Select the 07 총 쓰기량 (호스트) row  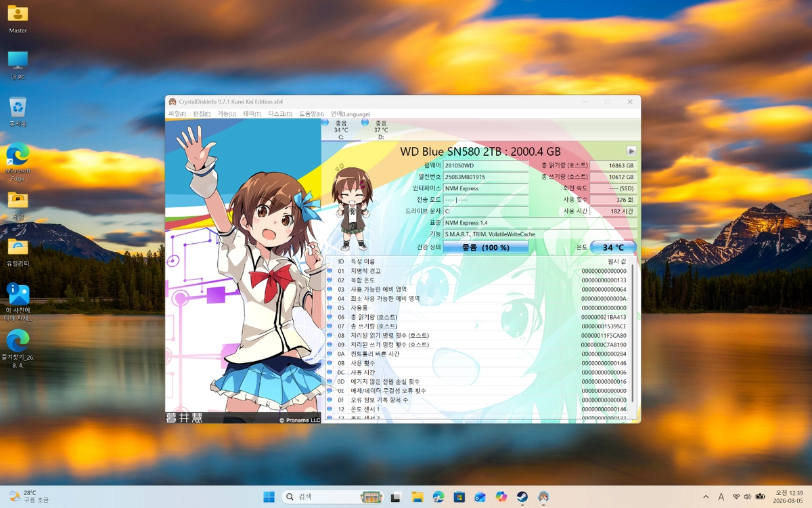pyautogui.click(x=477, y=326)
